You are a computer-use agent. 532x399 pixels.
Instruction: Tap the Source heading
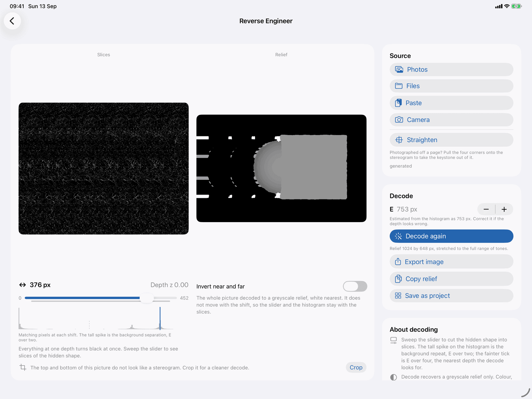coord(400,56)
